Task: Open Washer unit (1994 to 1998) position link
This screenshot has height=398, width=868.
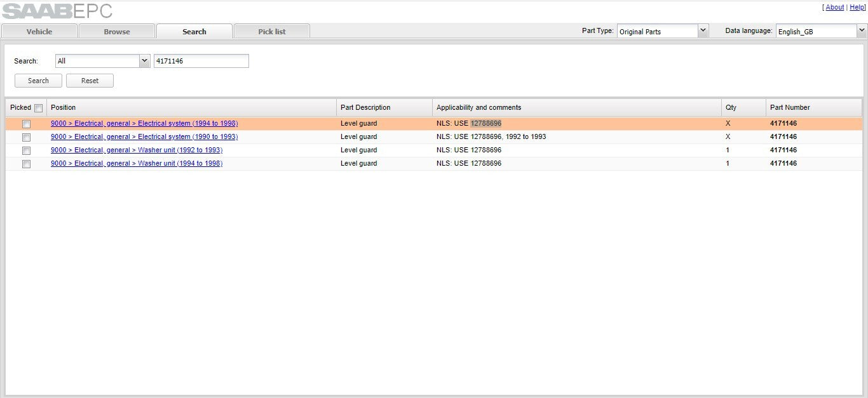Action: 137,163
